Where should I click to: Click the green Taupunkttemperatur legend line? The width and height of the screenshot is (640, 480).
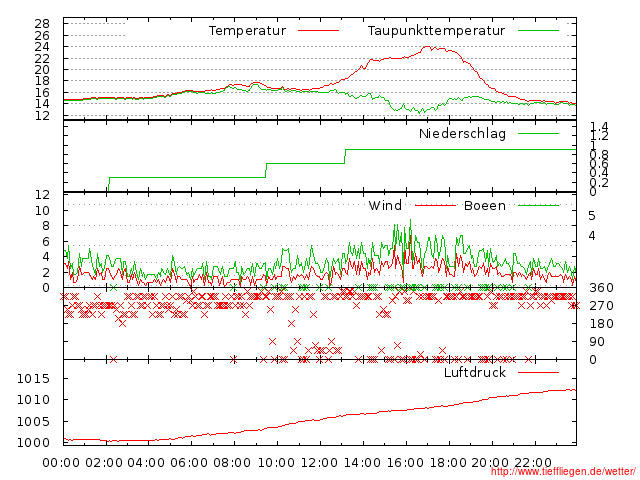[538, 31]
